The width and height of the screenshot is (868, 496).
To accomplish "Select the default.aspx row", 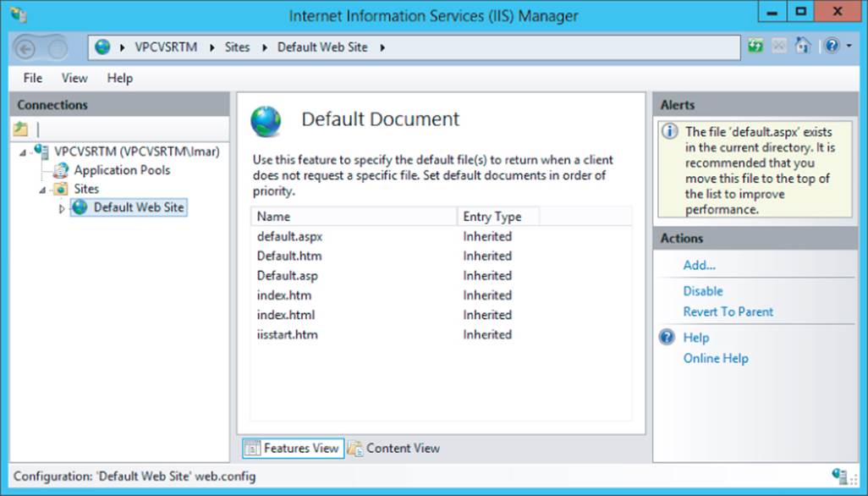I will click(441, 236).
